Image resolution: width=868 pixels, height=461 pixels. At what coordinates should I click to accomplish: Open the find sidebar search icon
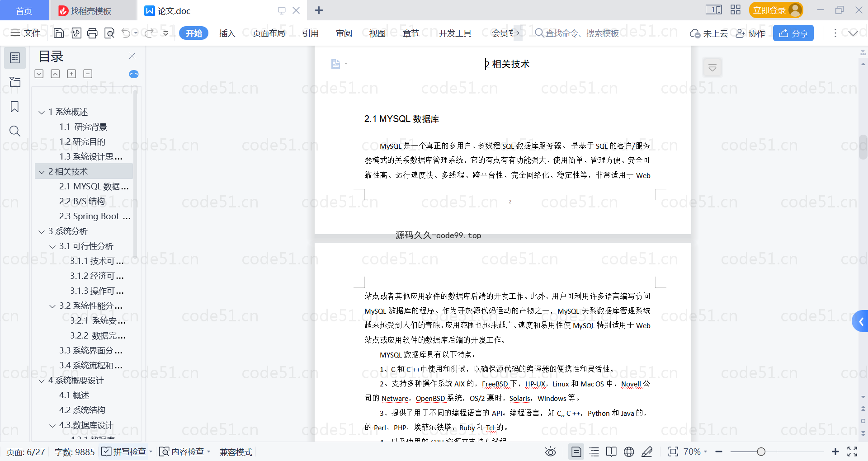tap(15, 131)
